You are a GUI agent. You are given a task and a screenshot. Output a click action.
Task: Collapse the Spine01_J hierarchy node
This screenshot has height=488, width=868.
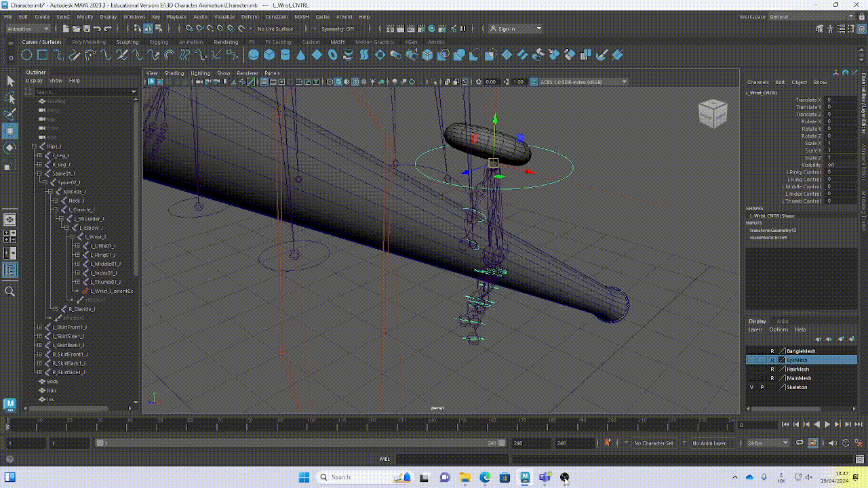click(39, 174)
